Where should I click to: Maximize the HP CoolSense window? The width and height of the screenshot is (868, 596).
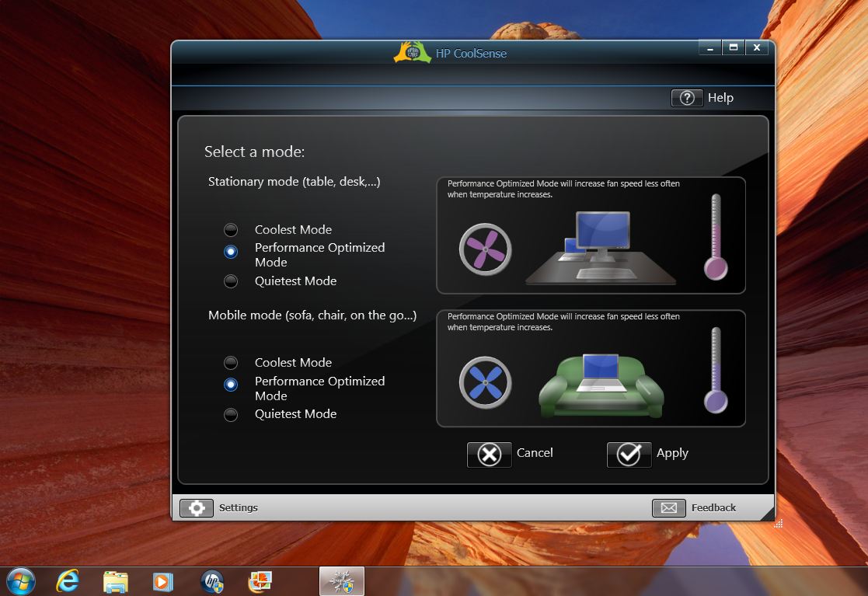734,47
